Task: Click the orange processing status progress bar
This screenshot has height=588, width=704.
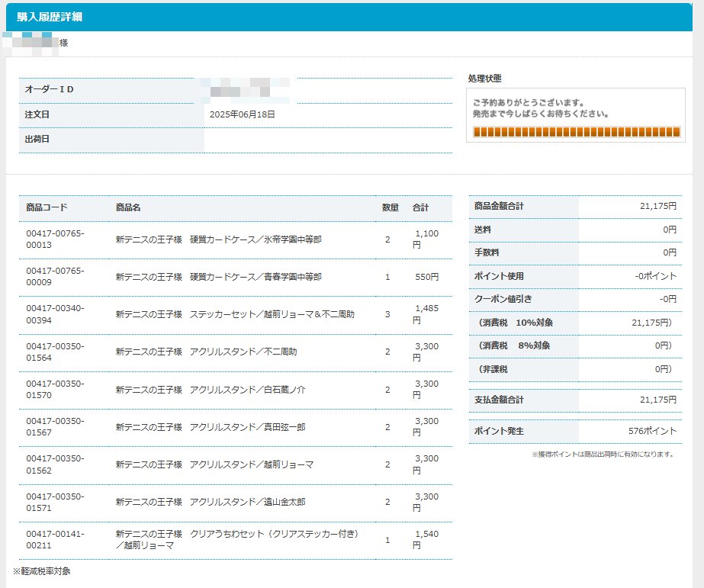Action: pos(577,132)
